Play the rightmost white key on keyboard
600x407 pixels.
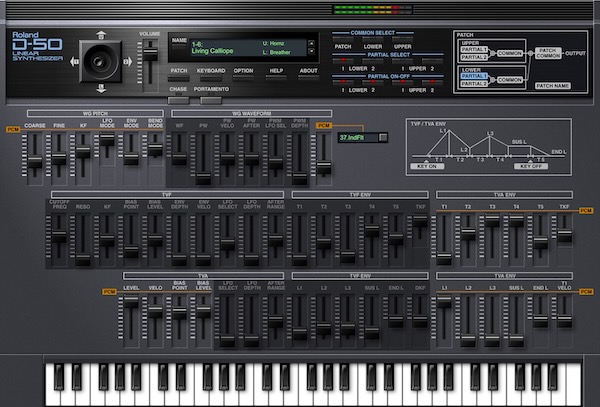pyautogui.click(x=575, y=384)
